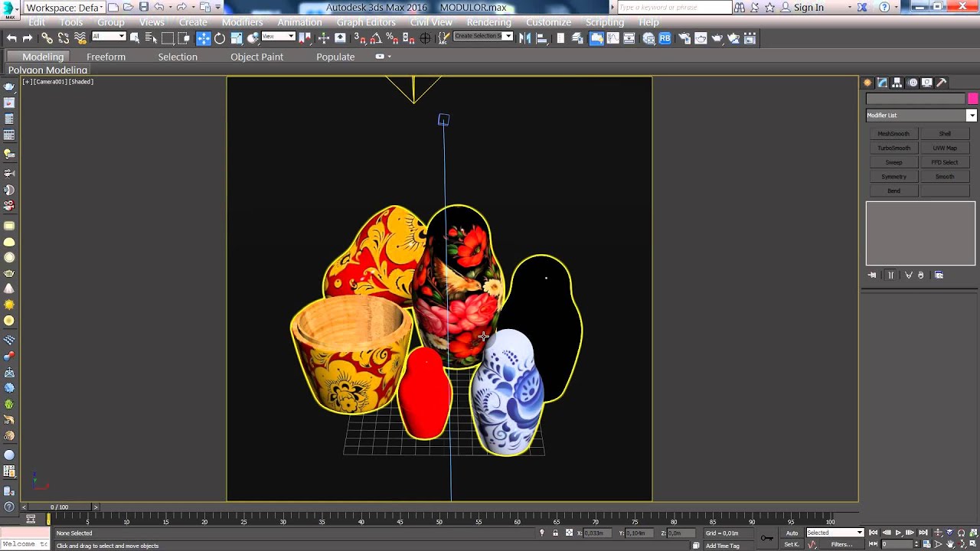
Task: Toggle the Spinner Snap button
Action: click(407, 38)
